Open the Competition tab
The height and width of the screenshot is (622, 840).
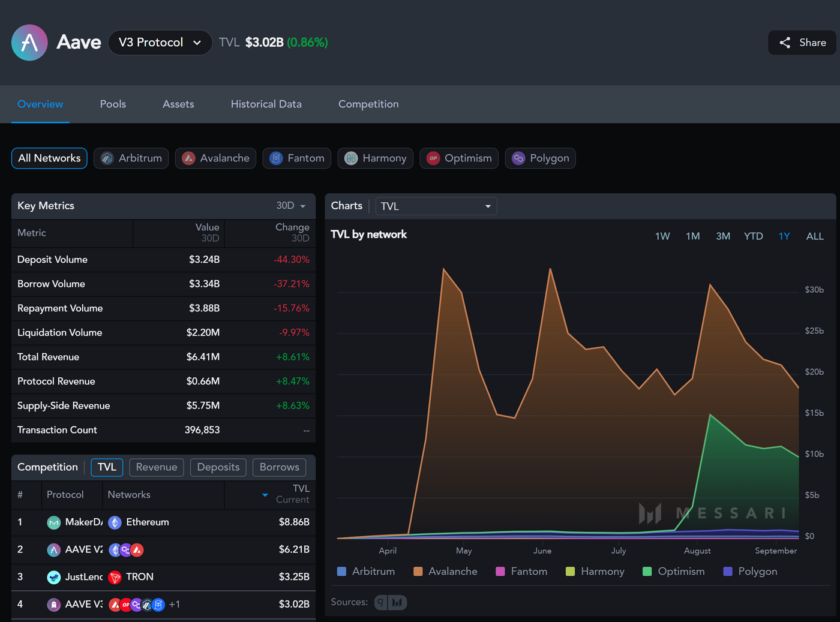pyautogui.click(x=368, y=104)
